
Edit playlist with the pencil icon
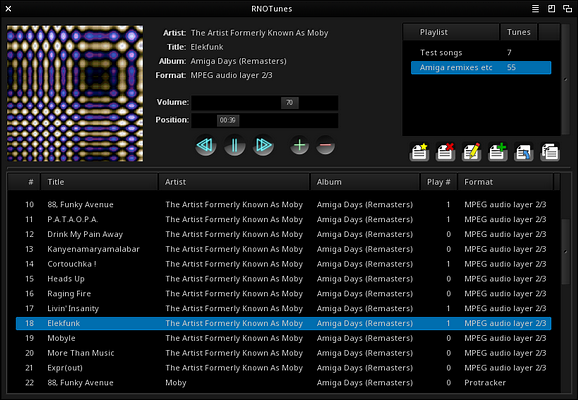click(x=471, y=152)
